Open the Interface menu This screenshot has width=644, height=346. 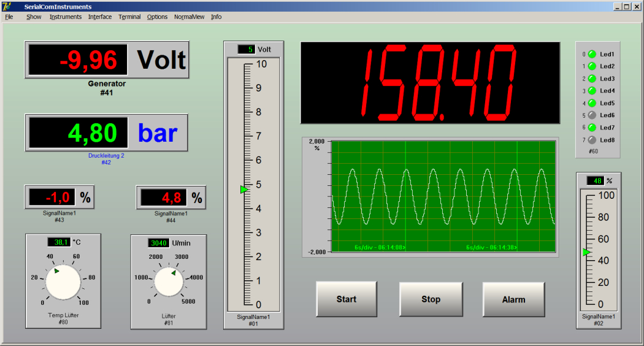(x=100, y=17)
